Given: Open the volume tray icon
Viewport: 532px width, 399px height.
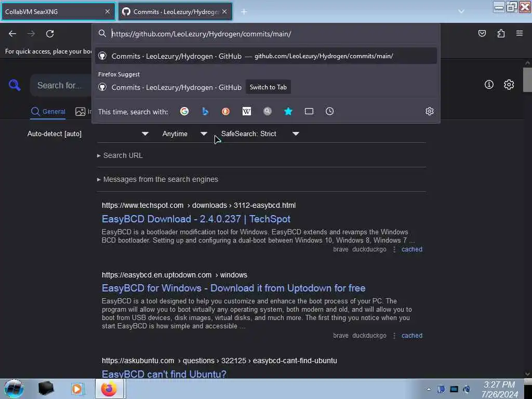Looking at the screenshot, I should 467,389.
